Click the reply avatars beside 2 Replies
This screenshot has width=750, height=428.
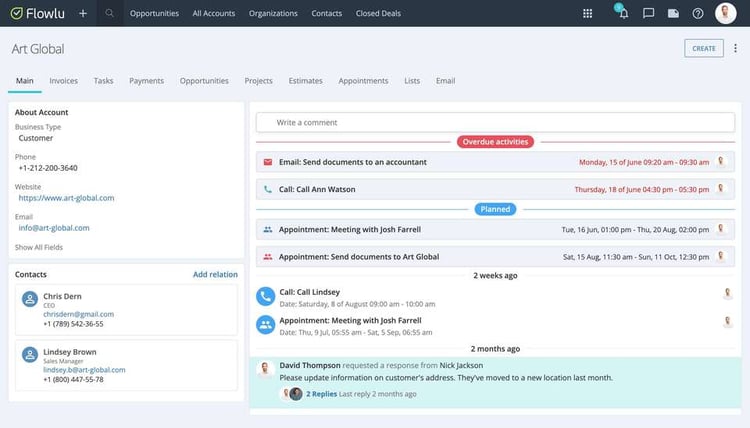[x=292, y=394]
